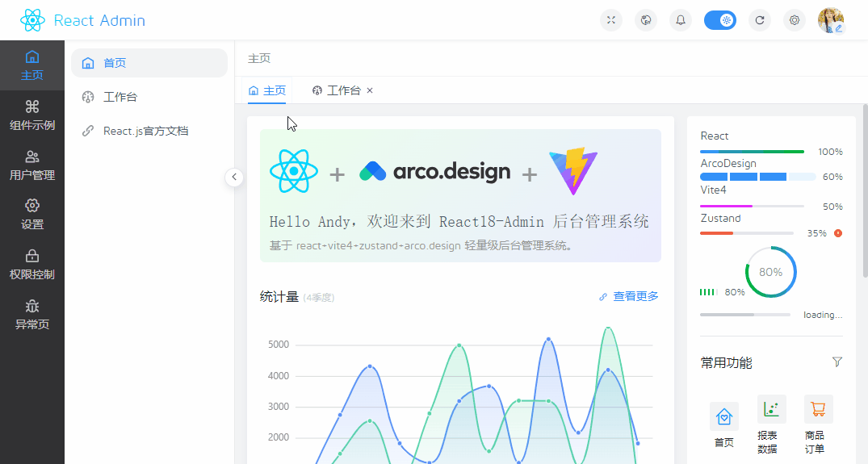
Task: Open the 首页 shortcut icon
Action: point(724,416)
